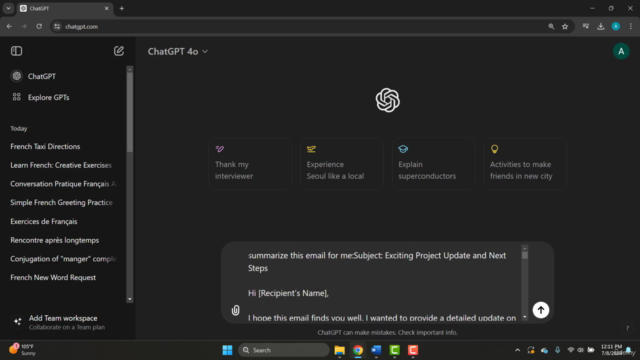
Task: Select the Thank my interviewer suggestion card
Action: 250,164
